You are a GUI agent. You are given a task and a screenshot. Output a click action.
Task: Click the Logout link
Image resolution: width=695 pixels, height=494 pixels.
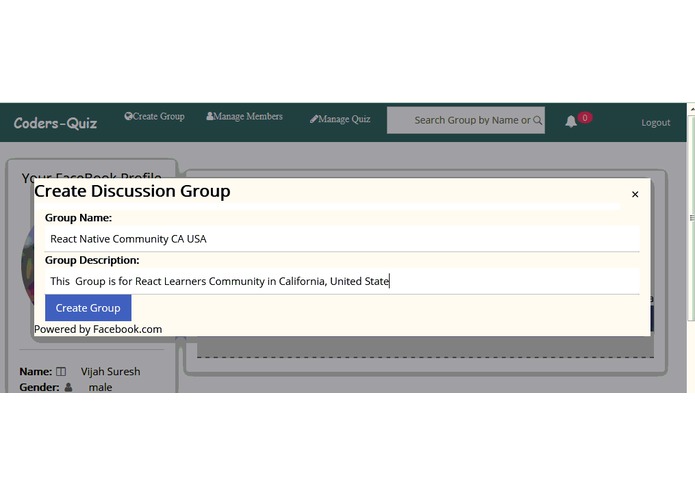point(656,123)
